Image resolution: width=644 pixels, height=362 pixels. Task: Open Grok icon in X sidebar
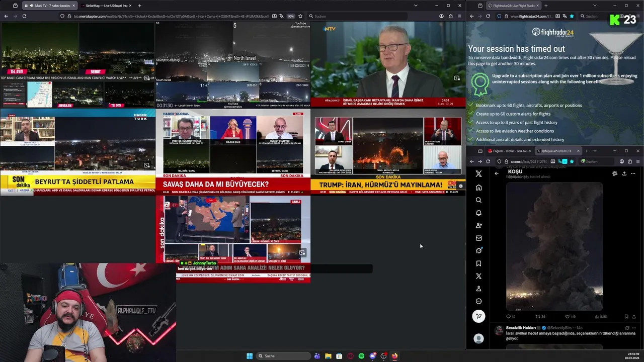478,250
